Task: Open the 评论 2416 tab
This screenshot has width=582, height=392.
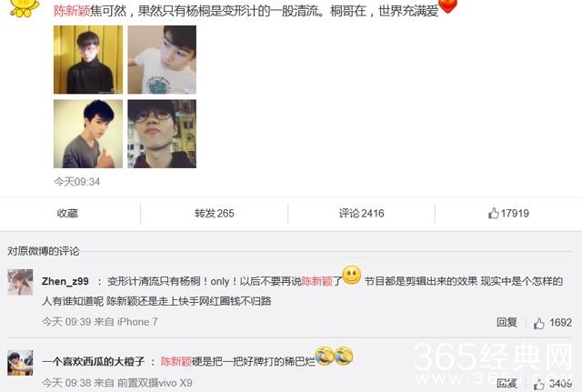Action: [361, 214]
